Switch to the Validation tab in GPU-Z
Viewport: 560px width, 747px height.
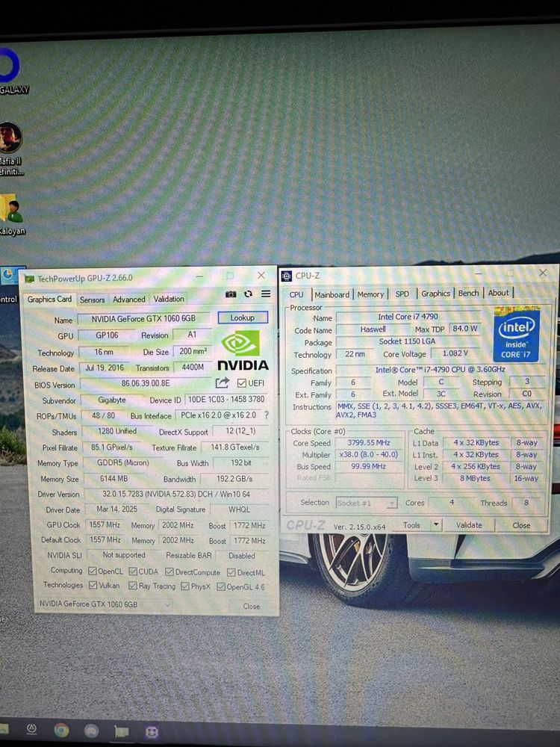click(x=169, y=299)
